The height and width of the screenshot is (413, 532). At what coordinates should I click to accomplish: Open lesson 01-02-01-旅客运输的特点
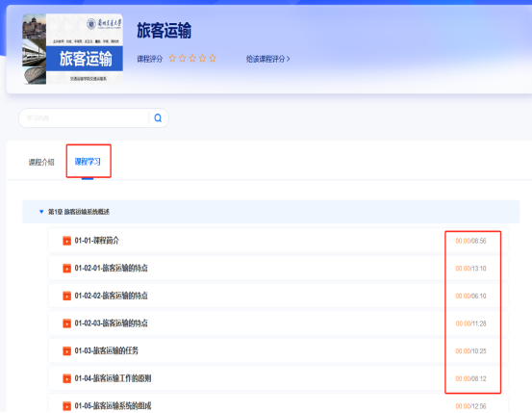click(278, 269)
